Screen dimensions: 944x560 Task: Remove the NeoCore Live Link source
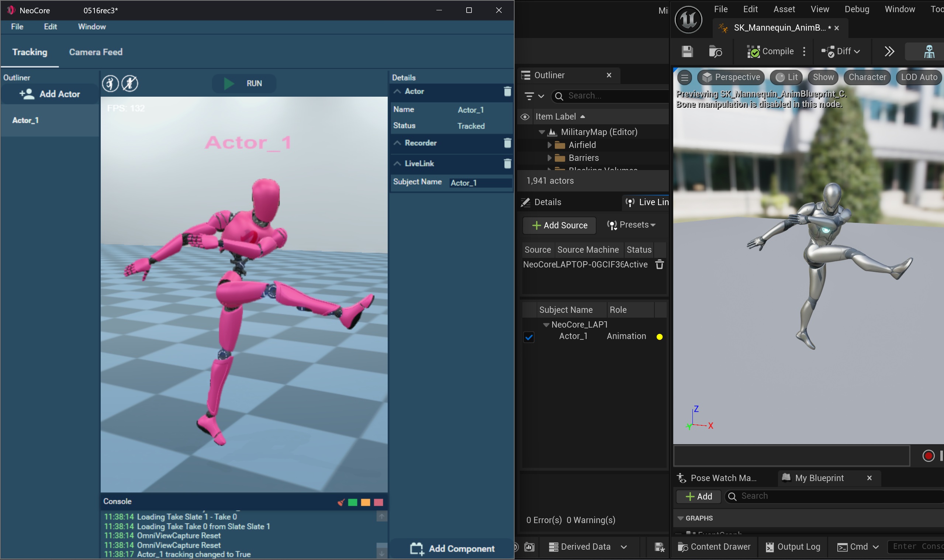(x=659, y=265)
